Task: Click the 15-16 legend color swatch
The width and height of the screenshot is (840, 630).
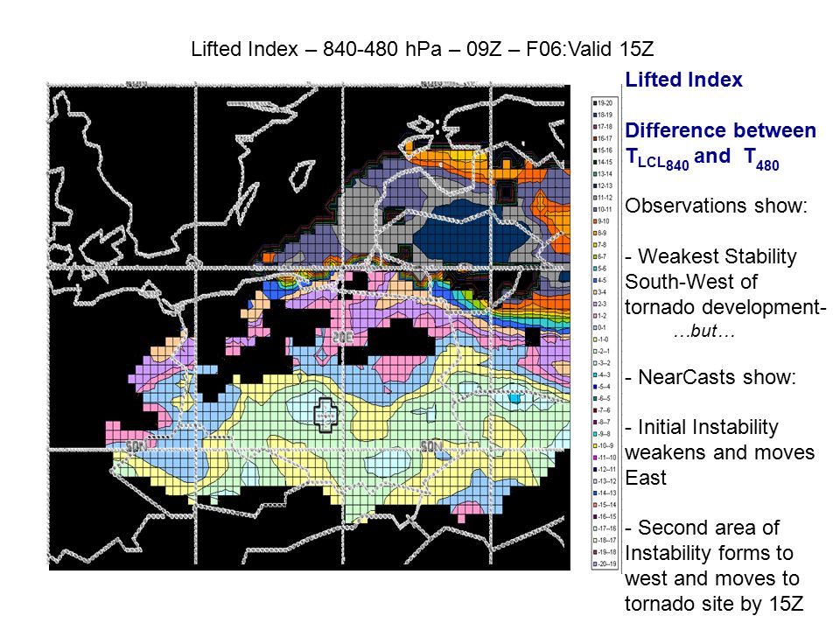Action: pos(595,150)
